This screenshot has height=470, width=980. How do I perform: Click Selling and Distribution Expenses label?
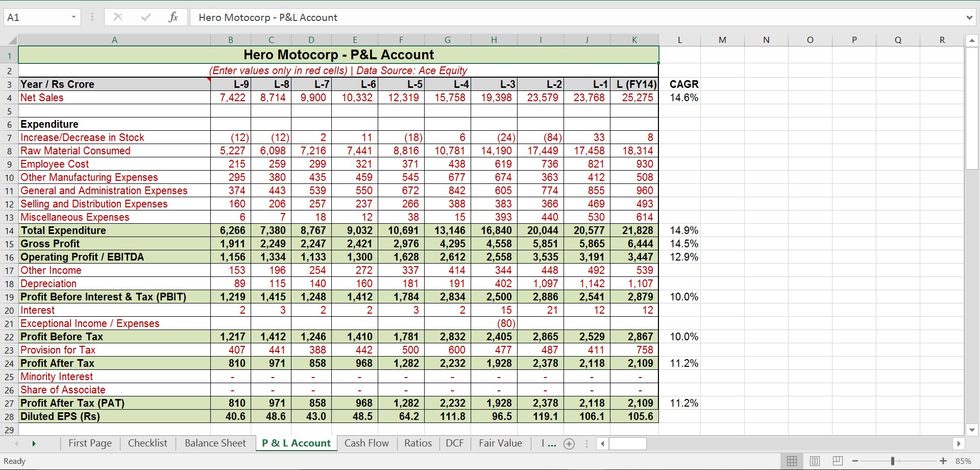[x=114, y=204]
